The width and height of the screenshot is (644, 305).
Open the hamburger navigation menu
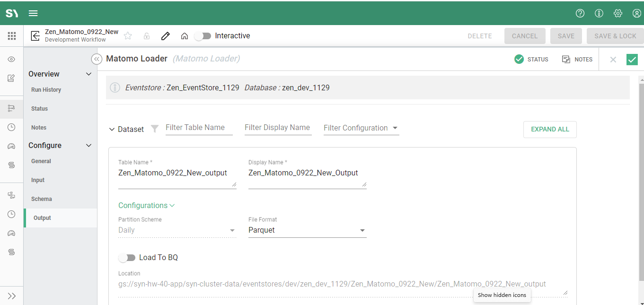33,13
